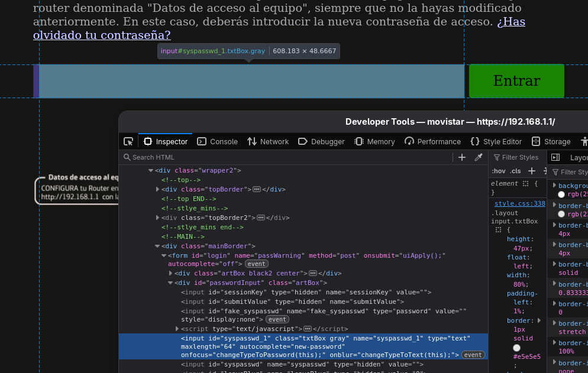Activate the element picker tool
Screen dimensions: 588x373
128,142
